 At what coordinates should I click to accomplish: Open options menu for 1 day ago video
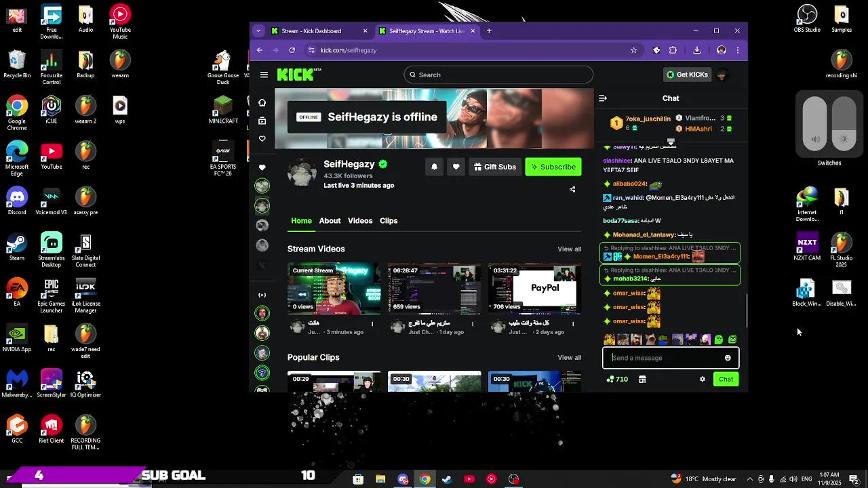point(473,324)
